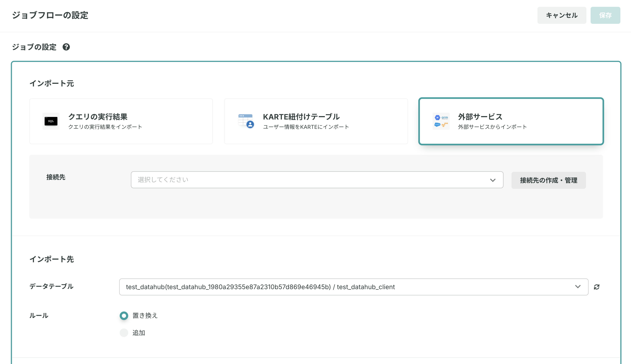Click the 接続先 field label
The width and height of the screenshot is (631, 364).
56,177
